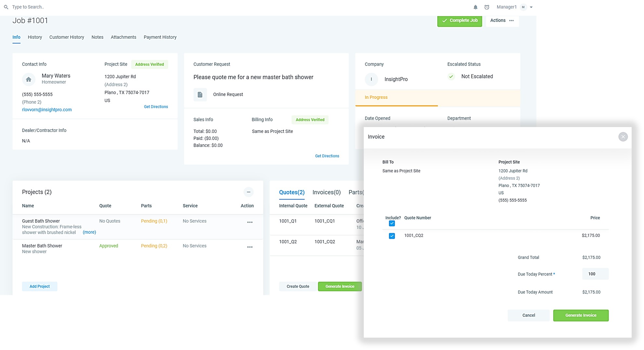This screenshot has height=350, width=644.
Task: Collapse the Projects panel with minus icon
Action: pos(248,192)
